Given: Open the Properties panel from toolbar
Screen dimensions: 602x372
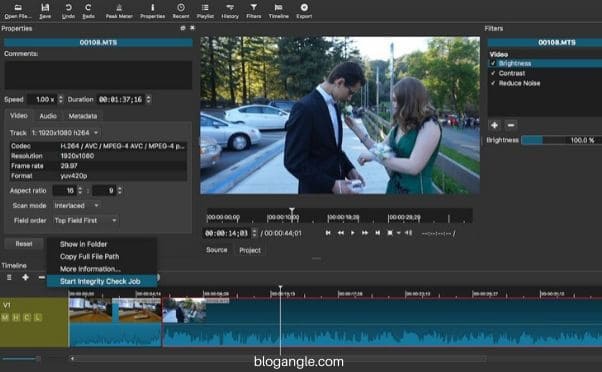Looking at the screenshot, I should point(152,11).
